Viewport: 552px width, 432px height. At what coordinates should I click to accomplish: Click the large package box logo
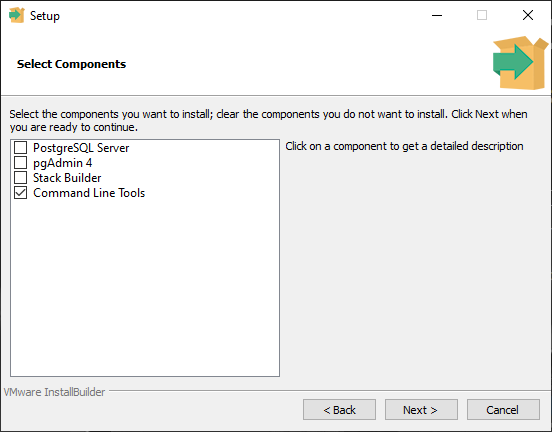coord(520,63)
